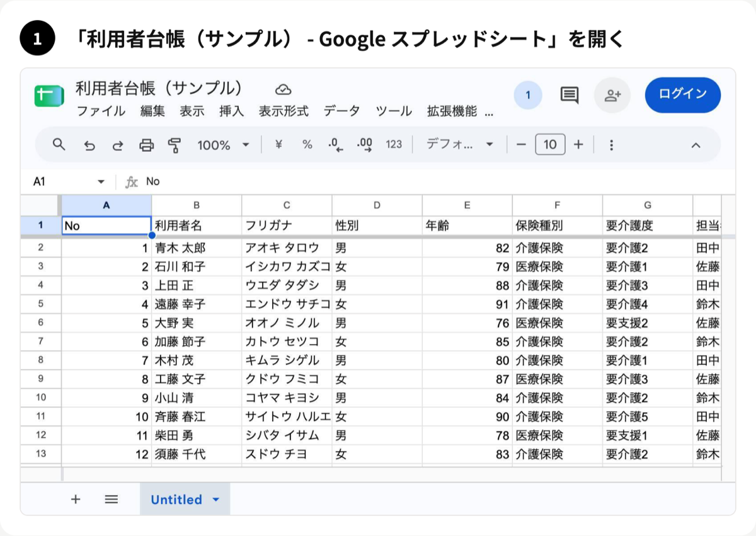Open the 123 number format menu
756x536 pixels.
coord(394,145)
